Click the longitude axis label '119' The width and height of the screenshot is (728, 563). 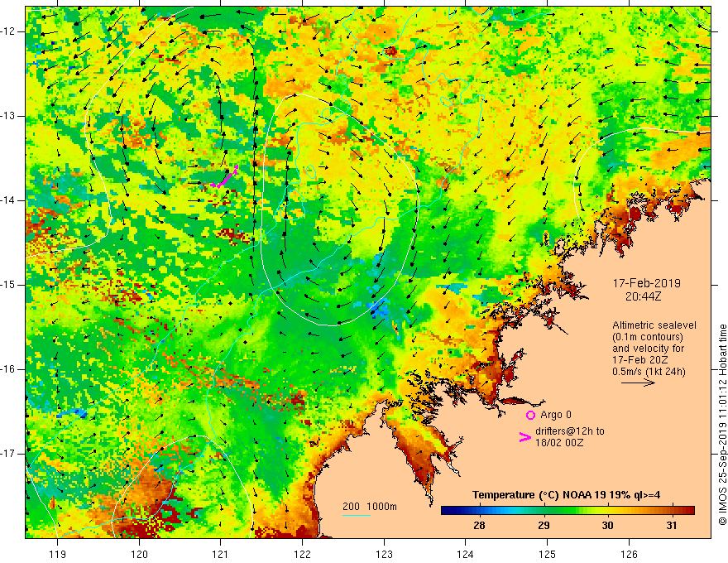[x=58, y=554]
